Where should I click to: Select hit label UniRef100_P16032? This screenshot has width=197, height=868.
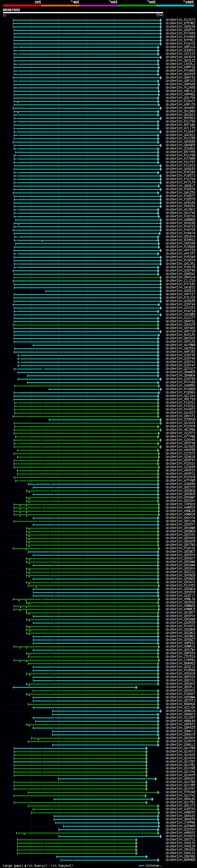[180, 43]
